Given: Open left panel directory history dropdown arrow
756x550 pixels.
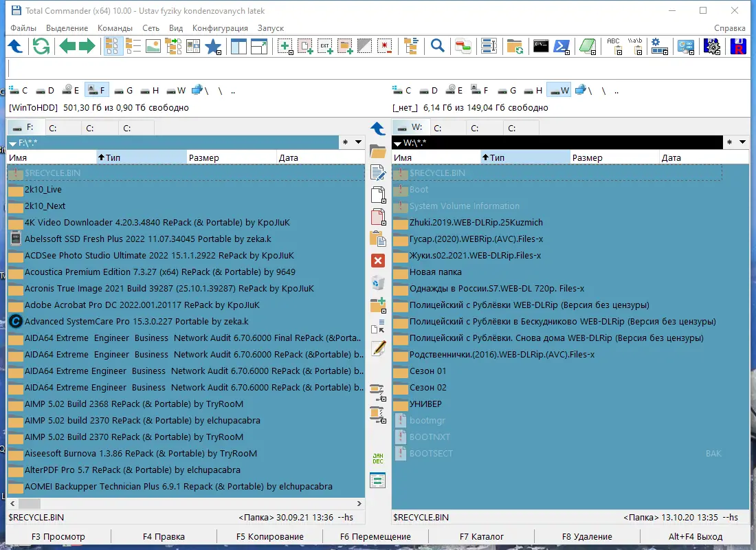Looking at the screenshot, I should pyautogui.click(x=358, y=142).
